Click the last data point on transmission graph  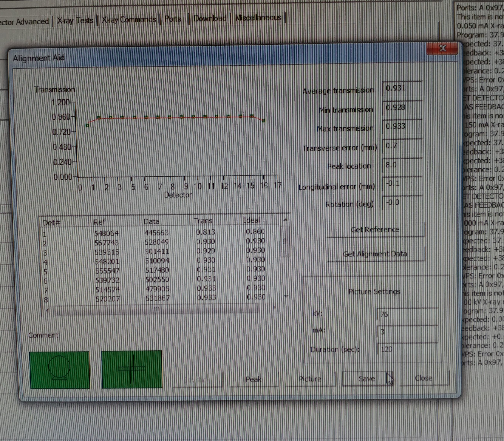click(264, 121)
